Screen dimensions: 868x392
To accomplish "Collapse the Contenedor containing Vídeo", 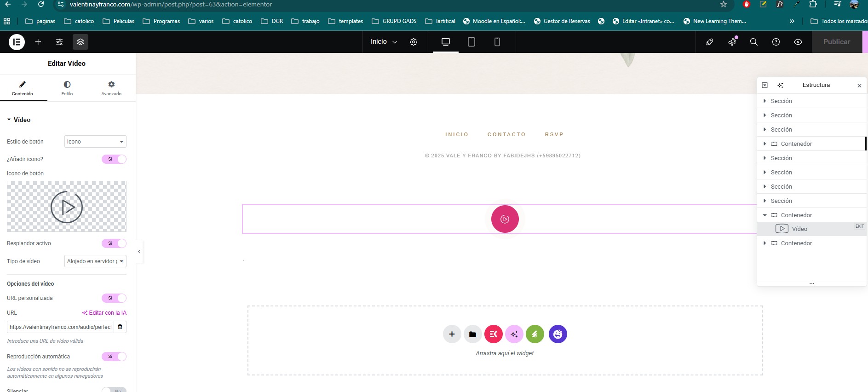I will pos(765,215).
